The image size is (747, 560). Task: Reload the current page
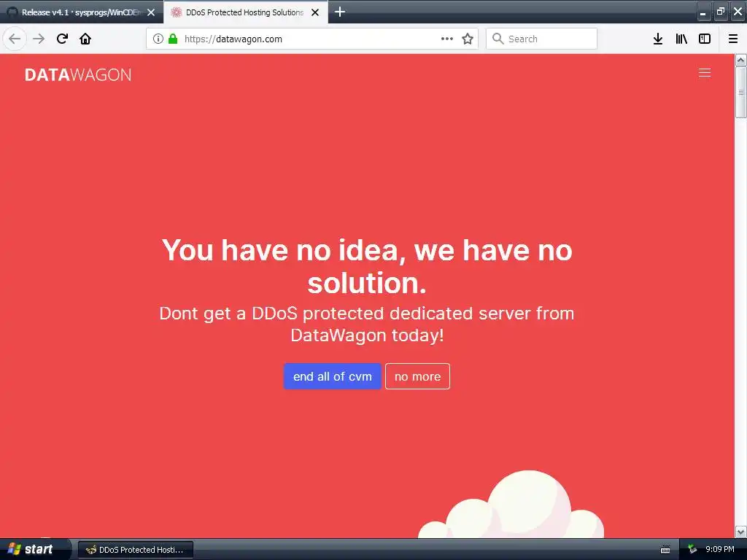62,39
